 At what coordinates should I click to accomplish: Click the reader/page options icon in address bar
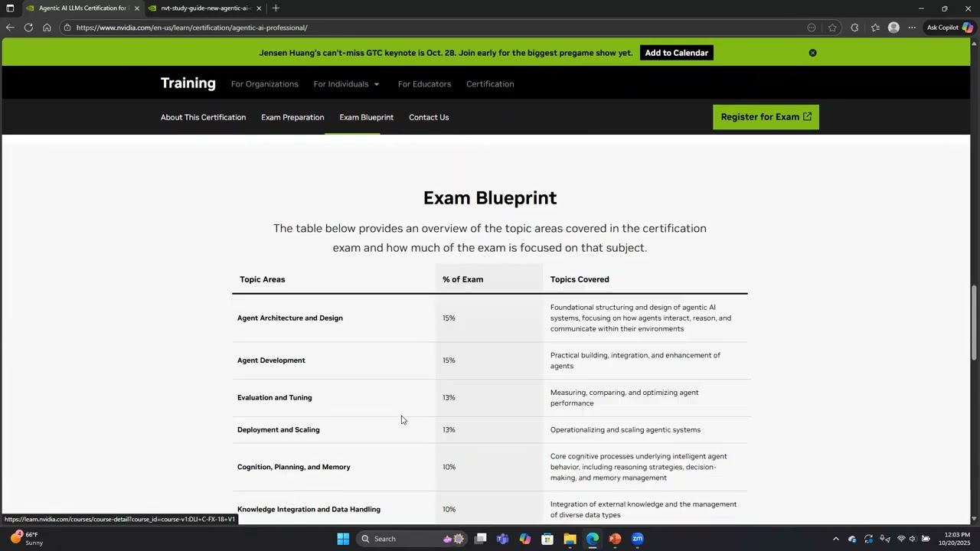(812, 28)
